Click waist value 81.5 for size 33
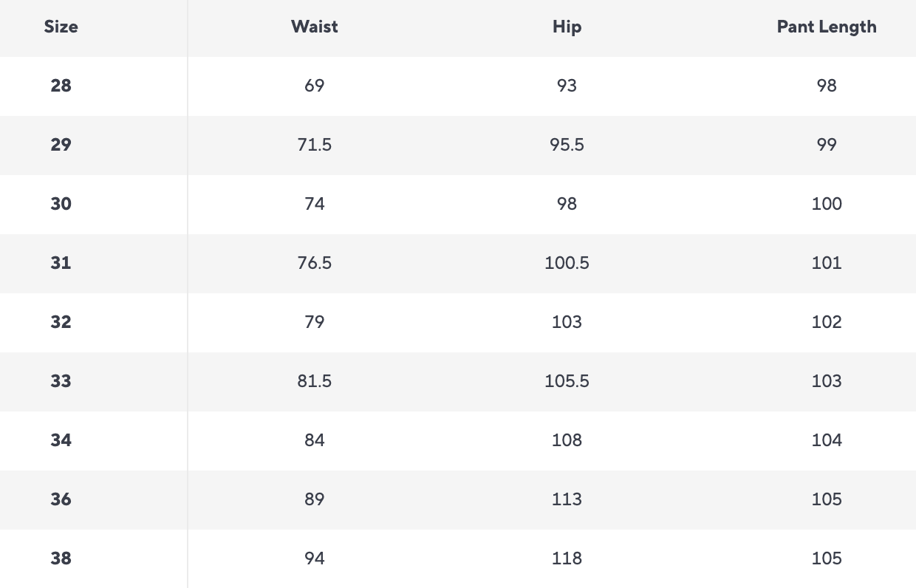This screenshot has width=916, height=588. point(315,381)
